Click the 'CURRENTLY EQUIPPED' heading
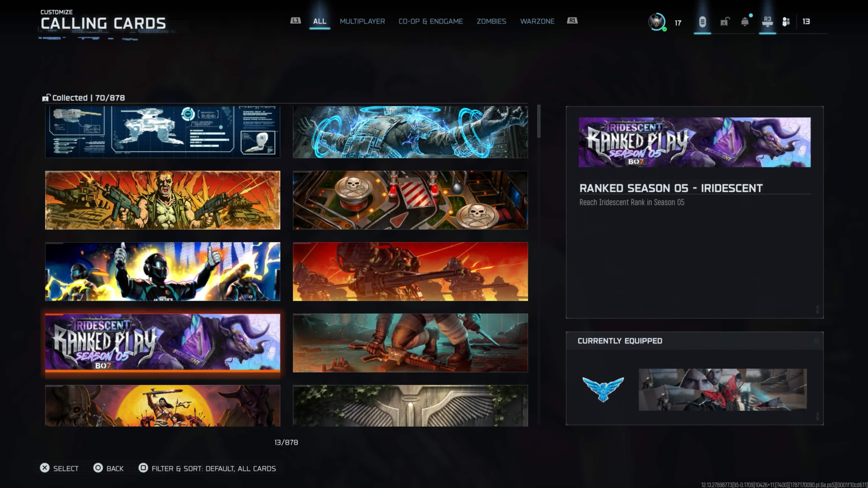This screenshot has width=868, height=488. tap(620, 341)
